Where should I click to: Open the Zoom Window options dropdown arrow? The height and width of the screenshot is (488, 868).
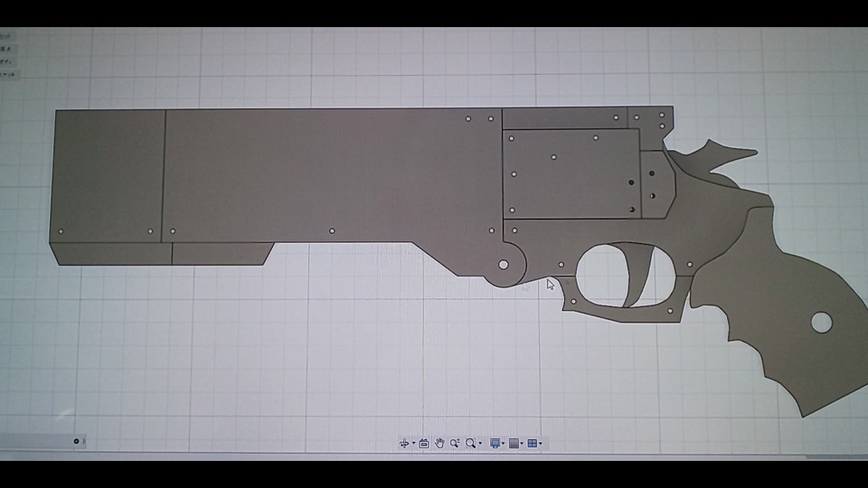pos(480,443)
